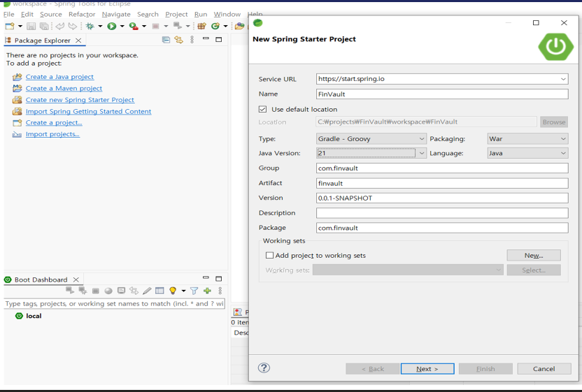The width and height of the screenshot is (582, 392).
Task: Click Create a Maven project link
Action: coord(64,88)
